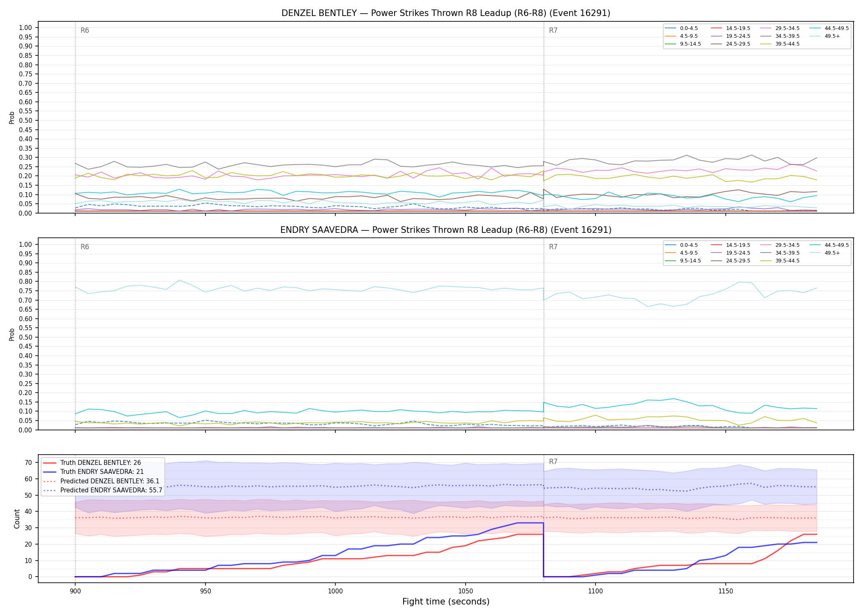Click the '0.75' y tick in Saavedra chart
Image resolution: width=863 pixels, height=616 pixels.
click(x=25, y=291)
